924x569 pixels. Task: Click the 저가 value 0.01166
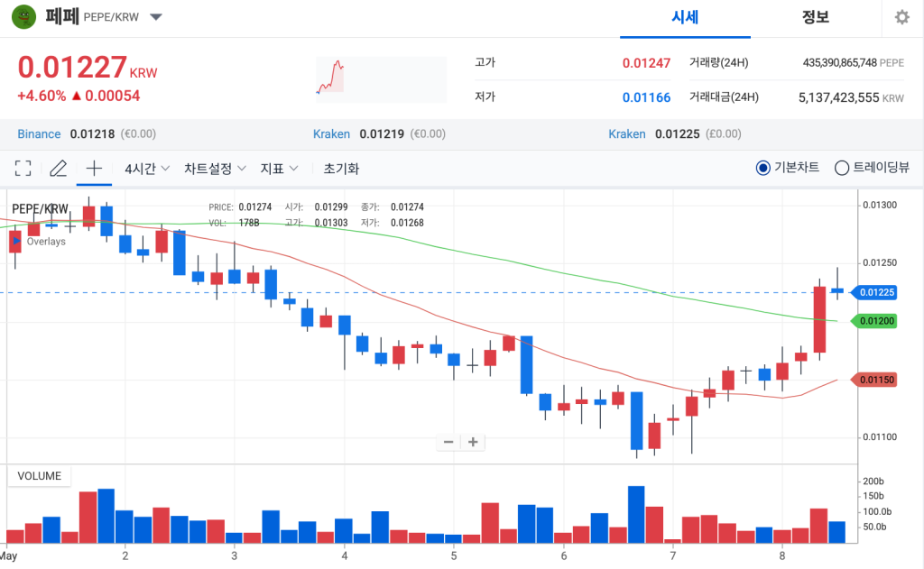[x=646, y=97]
